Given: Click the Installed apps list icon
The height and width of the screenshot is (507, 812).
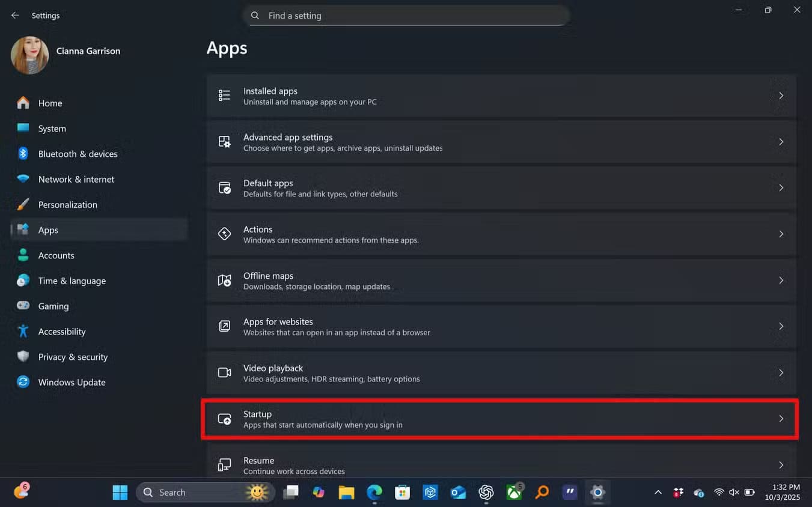Looking at the screenshot, I should coord(224,96).
